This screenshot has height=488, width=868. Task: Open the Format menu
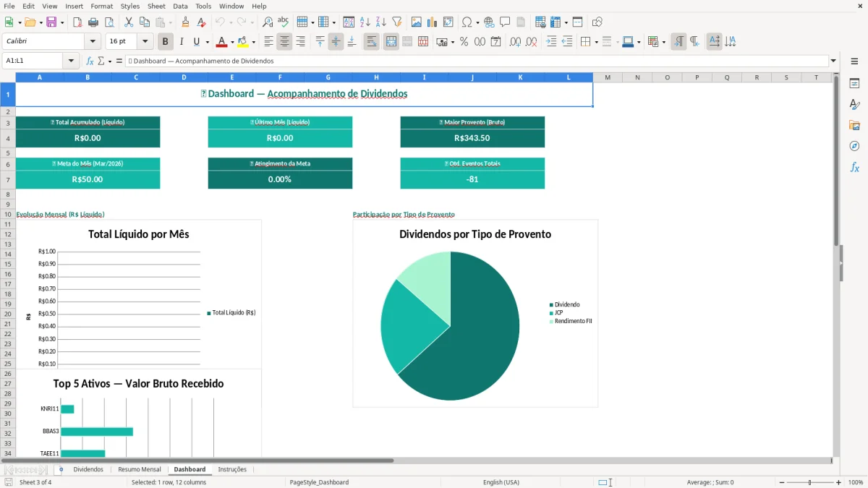tap(101, 6)
